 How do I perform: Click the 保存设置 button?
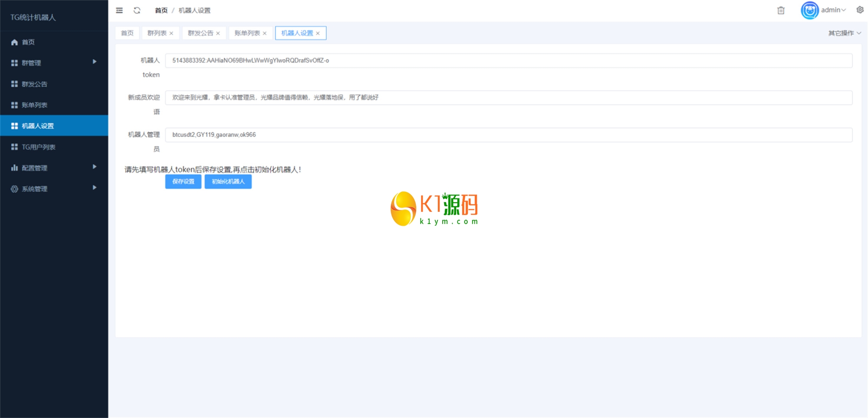[183, 181]
